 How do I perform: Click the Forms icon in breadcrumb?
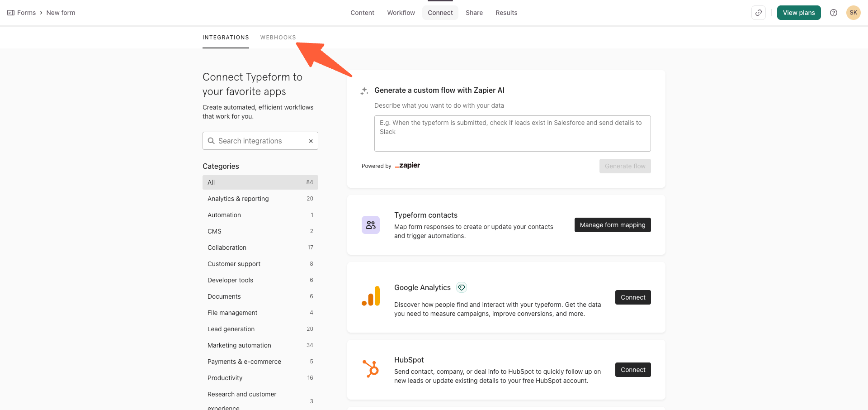(11, 13)
